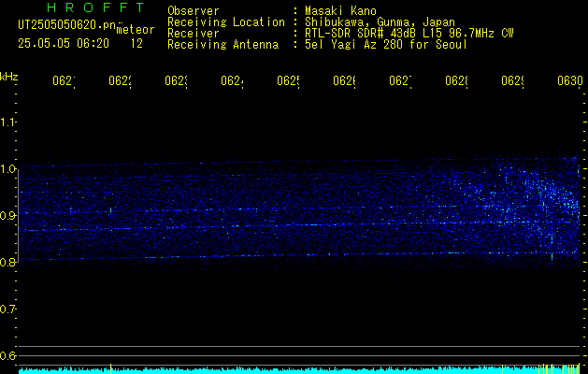Click the kHz axis unit label

[9, 77]
